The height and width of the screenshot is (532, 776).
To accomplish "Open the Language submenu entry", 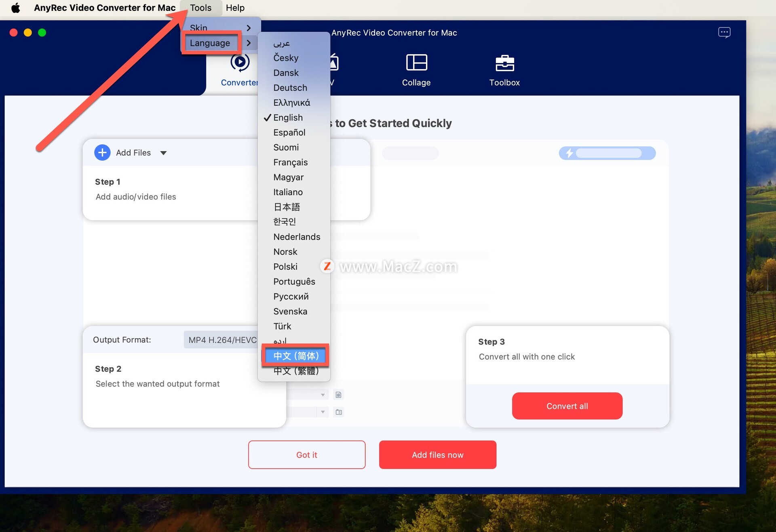I will [x=220, y=43].
